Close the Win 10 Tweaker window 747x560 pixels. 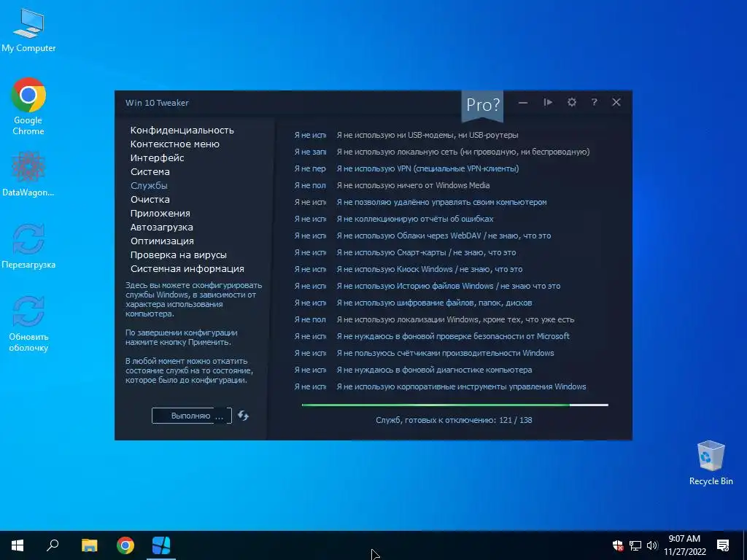[616, 102]
